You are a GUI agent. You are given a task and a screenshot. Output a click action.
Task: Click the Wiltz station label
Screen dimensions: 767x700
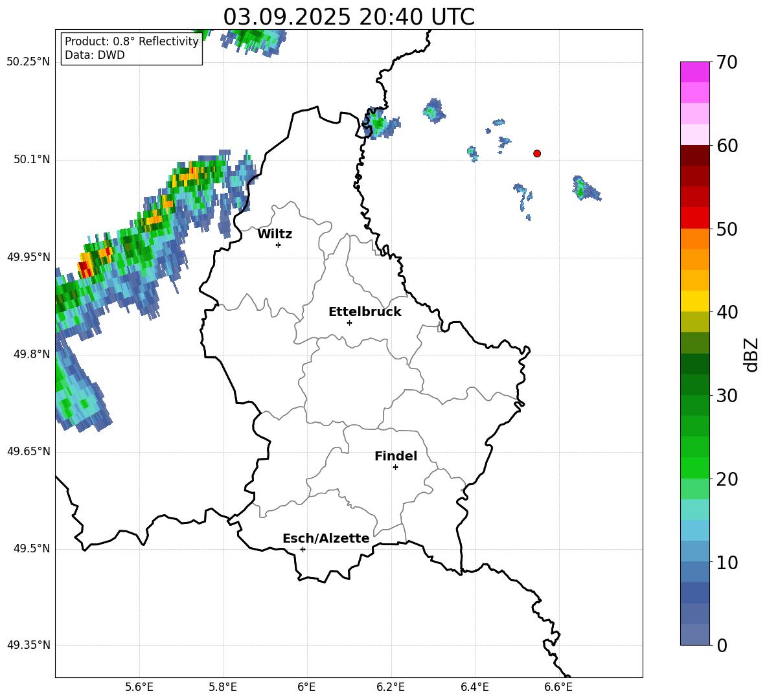coord(275,234)
